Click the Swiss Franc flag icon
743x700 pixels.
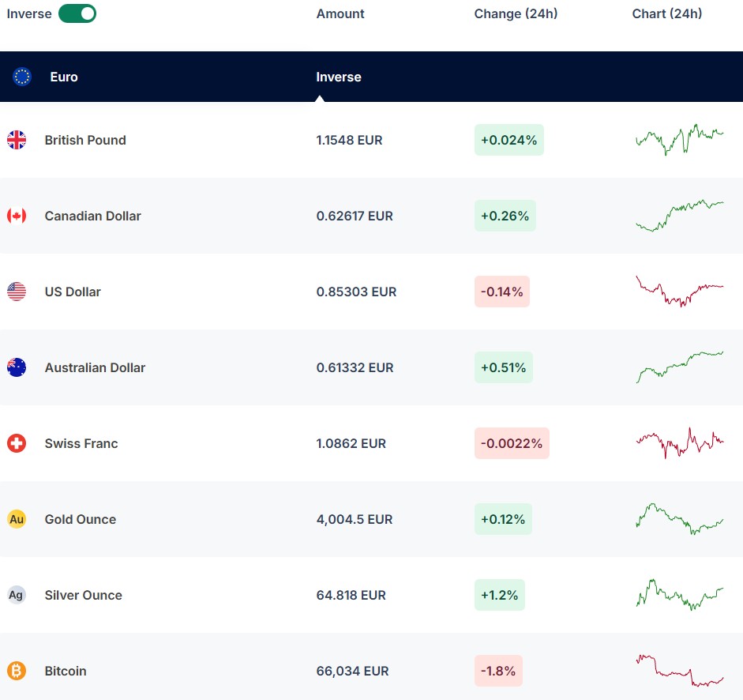click(17, 443)
